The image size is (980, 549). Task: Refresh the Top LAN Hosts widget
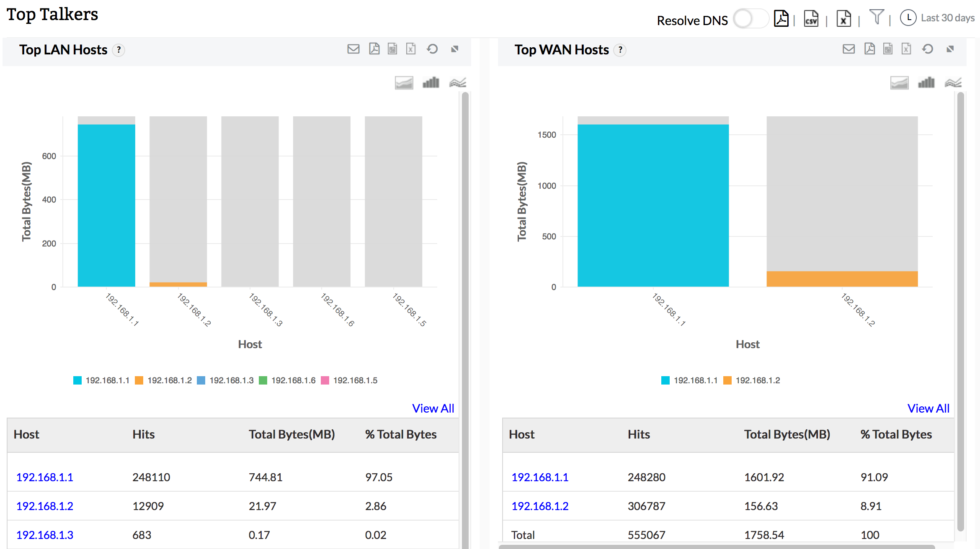click(432, 49)
